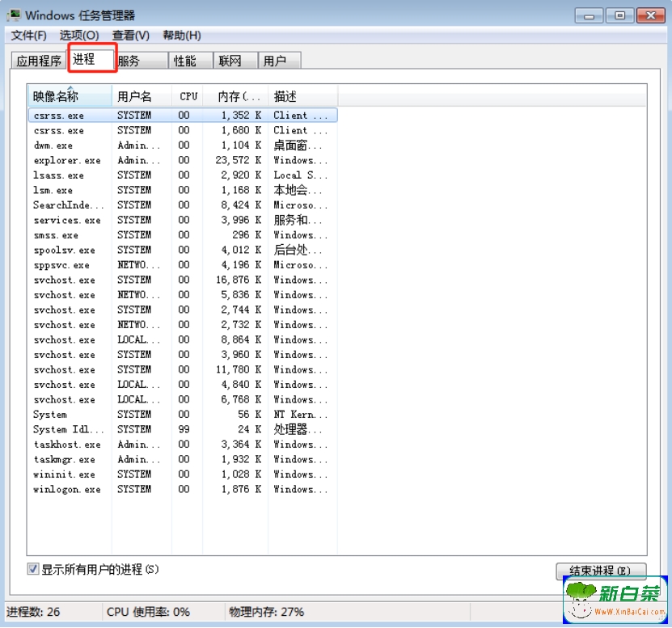
Task: Close the Task Manager window
Action: click(x=651, y=16)
